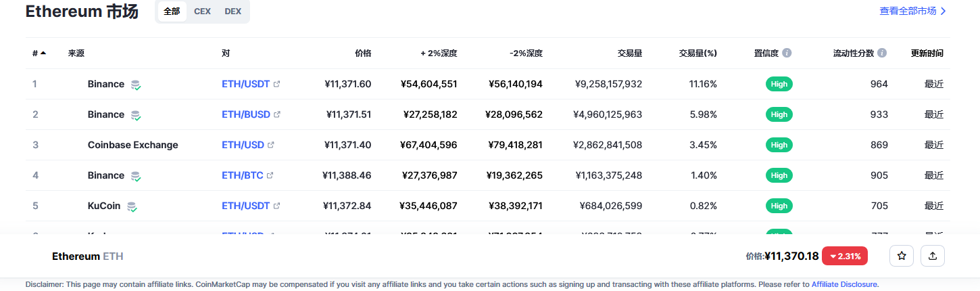
Task: Click external link icon next to ETH/USD
Action: tap(271, 145)
